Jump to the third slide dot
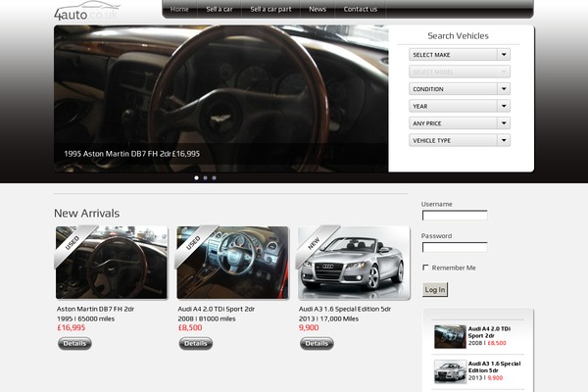The height and width of the screenshot is (392, 588). click(x=214, y=177)
